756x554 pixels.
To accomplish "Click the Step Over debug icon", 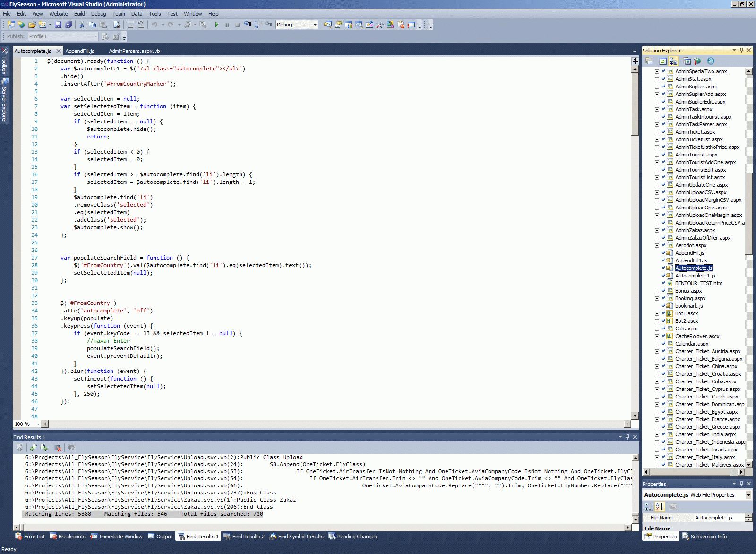I will coord(258,25).
